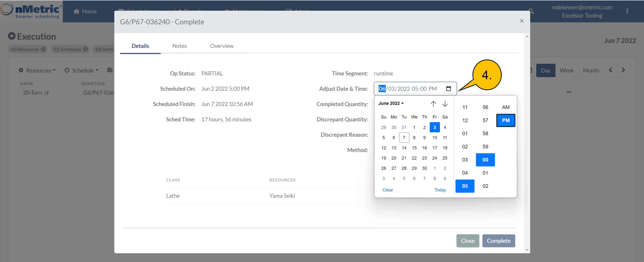Open the Resources dropdown menu
Viewport: 644px width, 262px height.
coord(37,71)
